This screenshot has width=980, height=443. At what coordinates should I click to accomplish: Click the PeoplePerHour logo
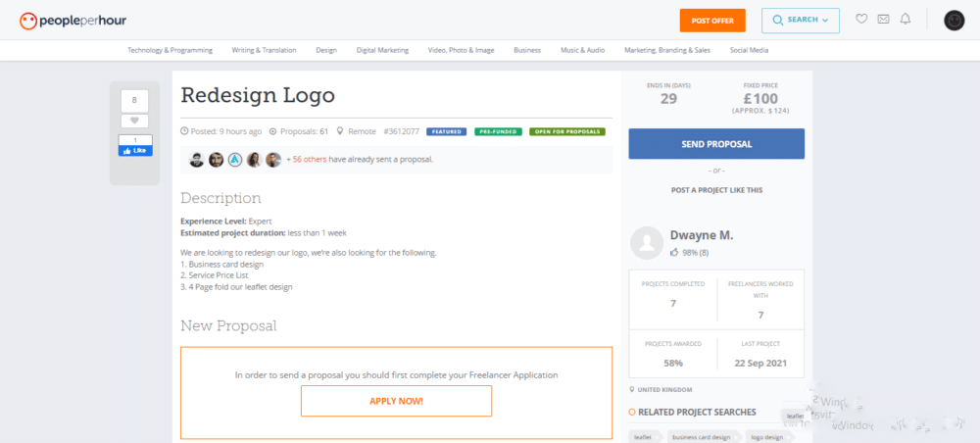point(73,22)
